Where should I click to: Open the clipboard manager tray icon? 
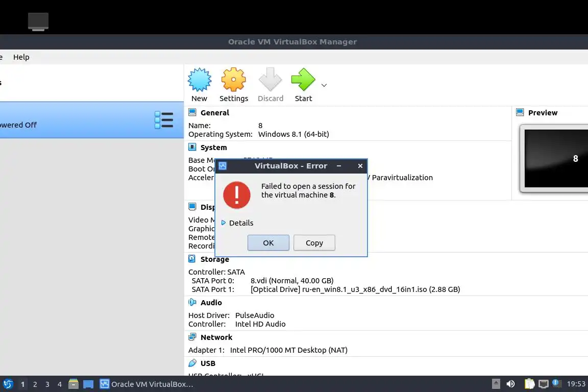pyautogui.click(x=529, y=384)
